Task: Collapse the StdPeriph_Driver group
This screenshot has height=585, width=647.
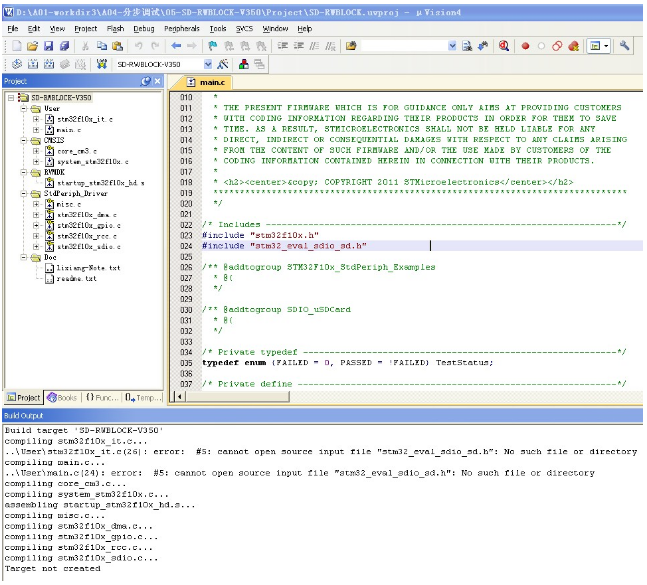Action: tap(23, 193)
